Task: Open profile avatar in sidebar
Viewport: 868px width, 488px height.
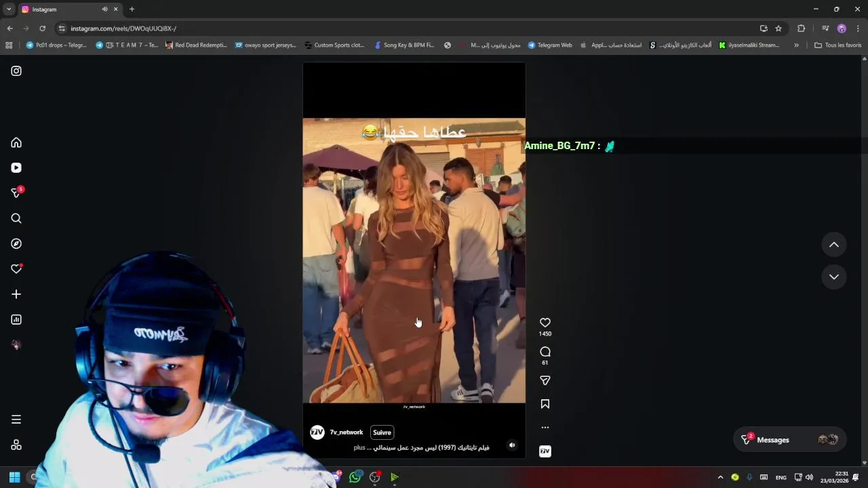Action: 16,345
